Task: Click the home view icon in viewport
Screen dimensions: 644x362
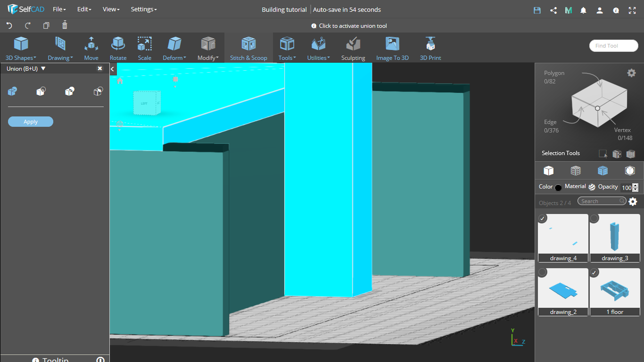Action: click(x=120, y=81)
